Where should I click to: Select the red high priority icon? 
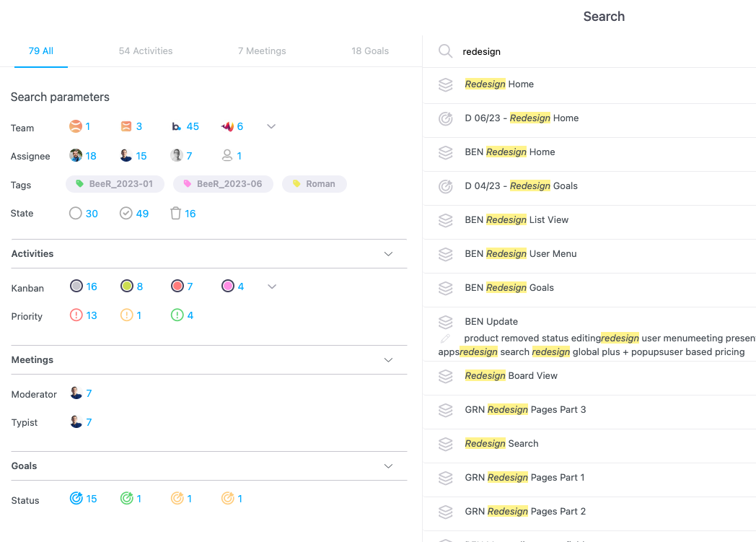[76, 315]
